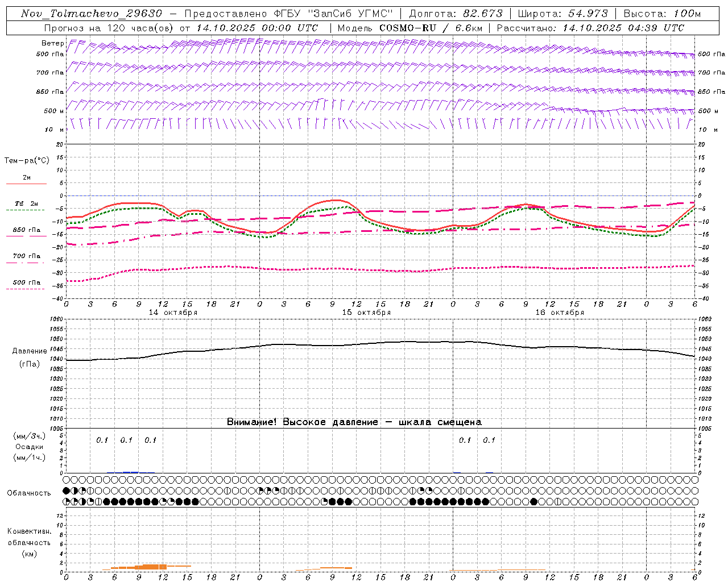
Task: Click the (км) unit under convective cloud label
Action: pyautogui.click(x=29, y=554)
